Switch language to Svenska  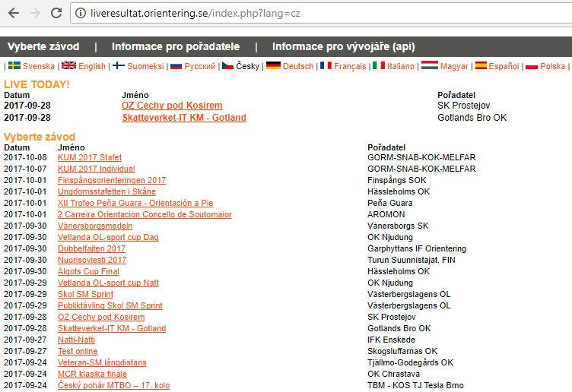(x=38, y=66)
